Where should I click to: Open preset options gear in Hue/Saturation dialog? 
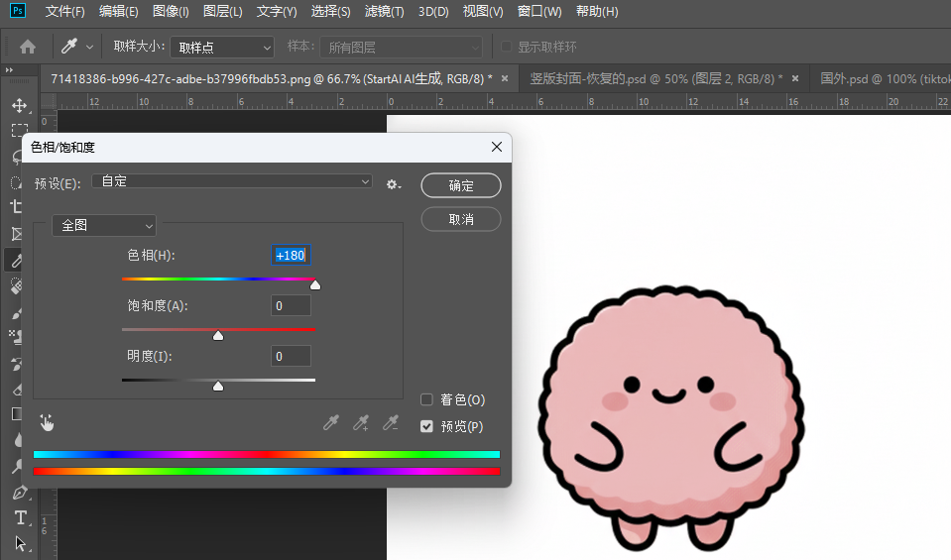click(x=394, y=184)
